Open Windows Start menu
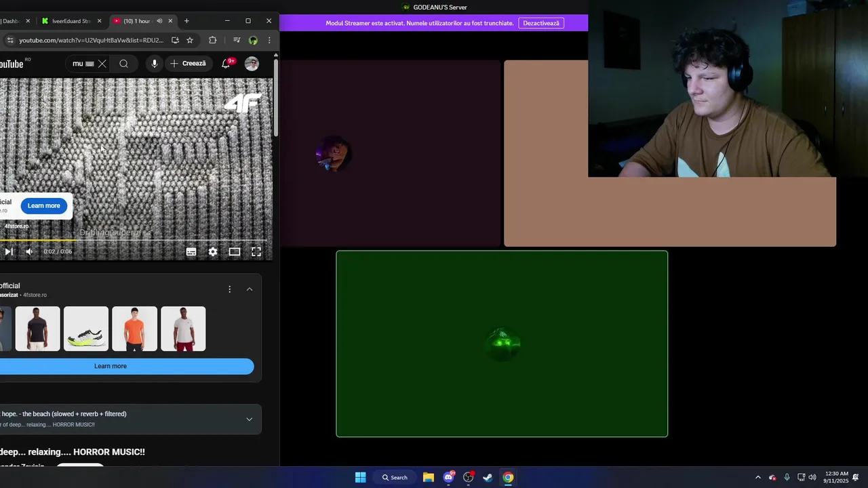Screen dimensions: 868x488 click(361, 477)
